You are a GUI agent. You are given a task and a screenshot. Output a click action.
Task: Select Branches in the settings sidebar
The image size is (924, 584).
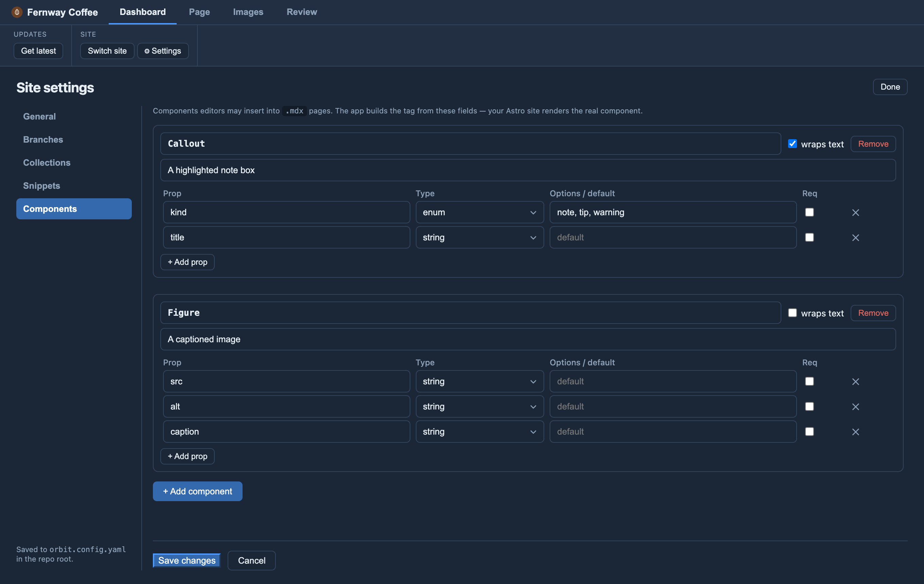(x=74, y=140)
